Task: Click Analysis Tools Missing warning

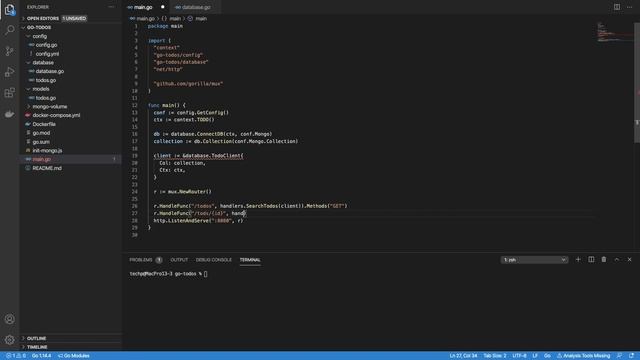Action: [x=584, y=356]
